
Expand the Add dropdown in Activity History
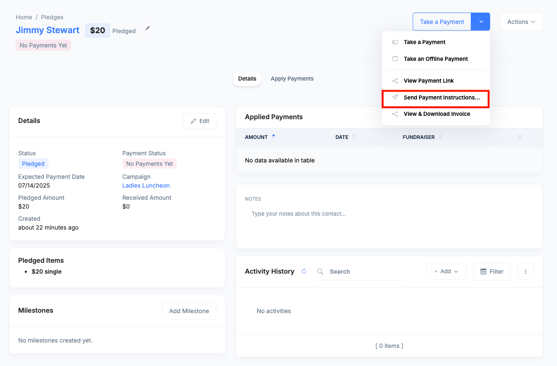pyautogui.click(x=446, y=271)
